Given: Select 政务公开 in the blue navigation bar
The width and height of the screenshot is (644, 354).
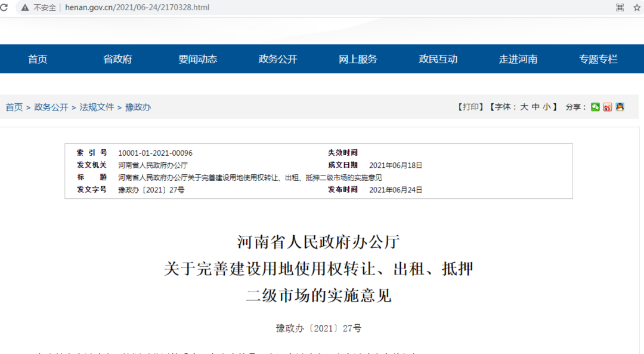Looking at the screenshot, I should [x=278, y=59].
